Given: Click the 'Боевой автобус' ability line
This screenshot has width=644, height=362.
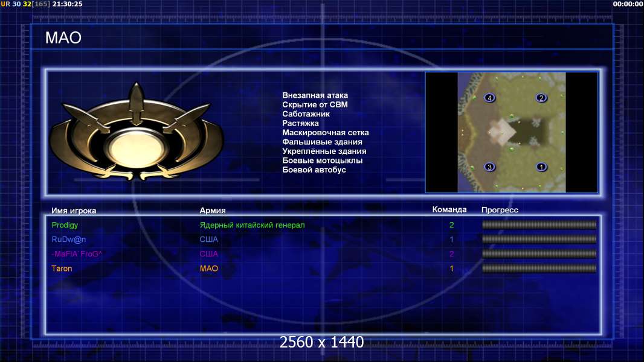Looking at the screenshot, I should pos(314,170).
